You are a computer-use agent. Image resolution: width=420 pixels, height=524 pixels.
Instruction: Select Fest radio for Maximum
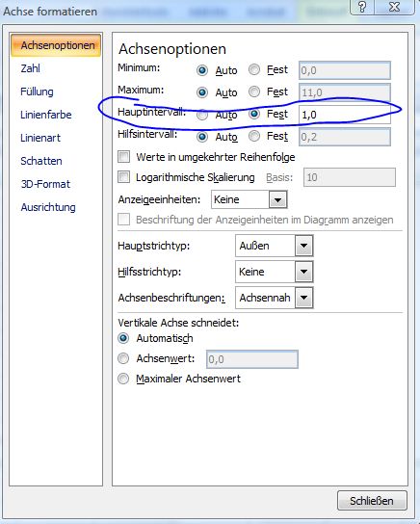pyautogui.click(x=254, y=92)
